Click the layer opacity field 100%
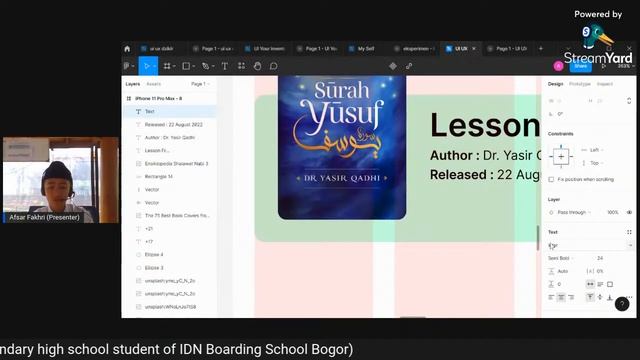The width and height of the screenshot is (640, 360). (613, 212)
